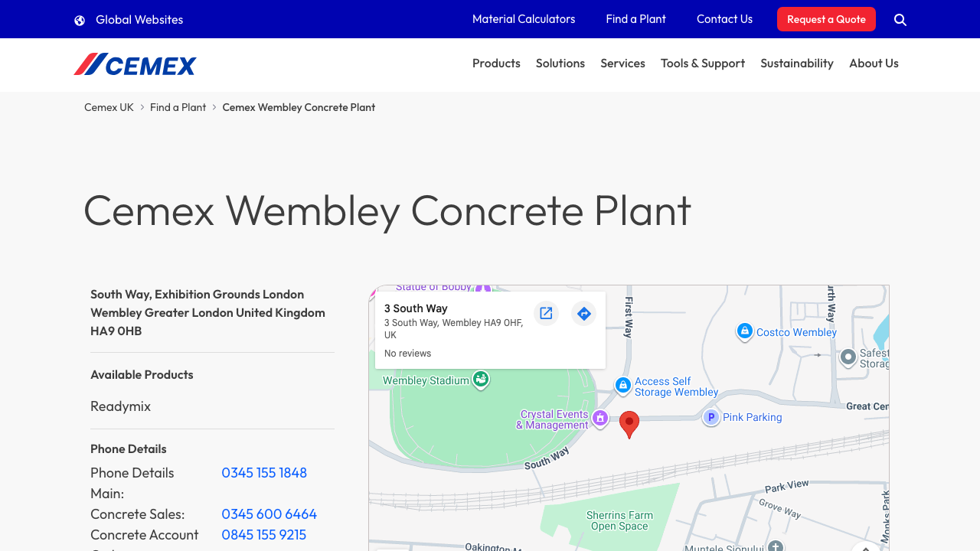Click the Costco Wembley store icon
Image resolution: width=980 pixels, height=551 pixels.
(x=744, y=331)
